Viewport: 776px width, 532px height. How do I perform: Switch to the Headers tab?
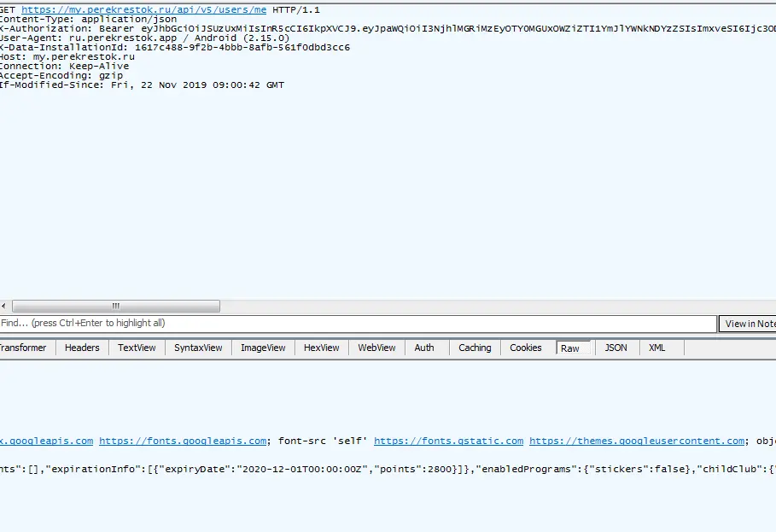click(82, 348)
